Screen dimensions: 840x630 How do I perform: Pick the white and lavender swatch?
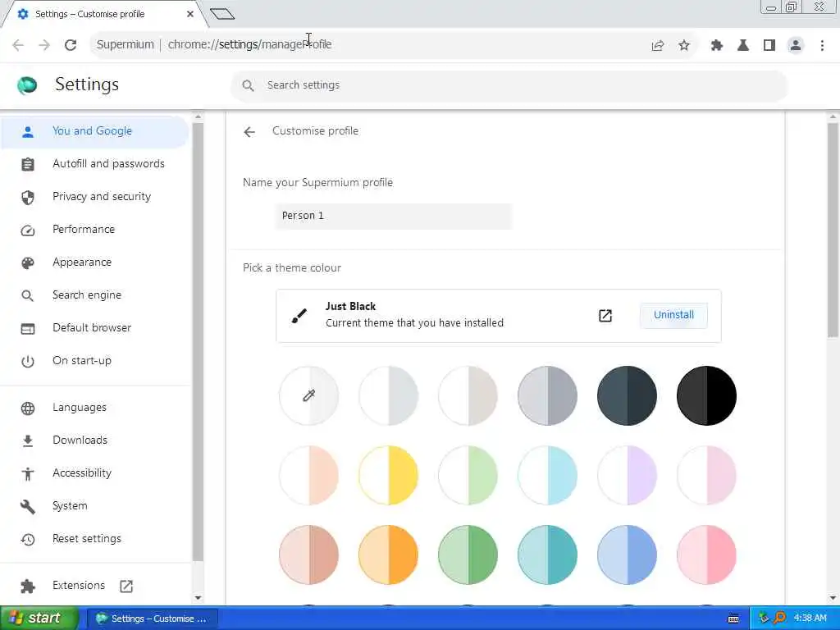pyautogui.click(x=628, y=475)
